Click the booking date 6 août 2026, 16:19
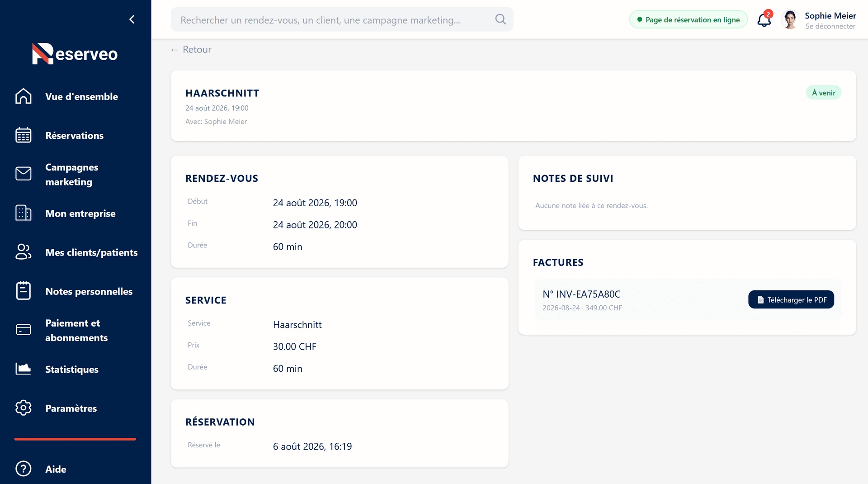 (x=312, y=446)
